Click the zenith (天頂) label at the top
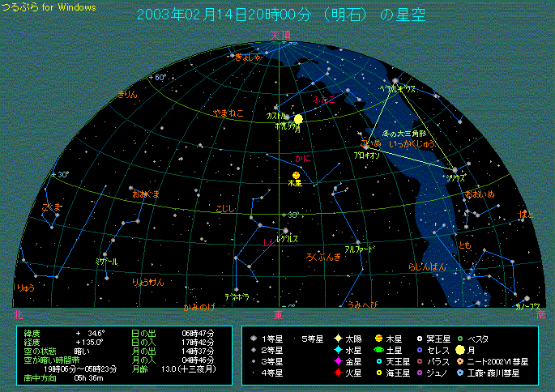 (279, 35)
